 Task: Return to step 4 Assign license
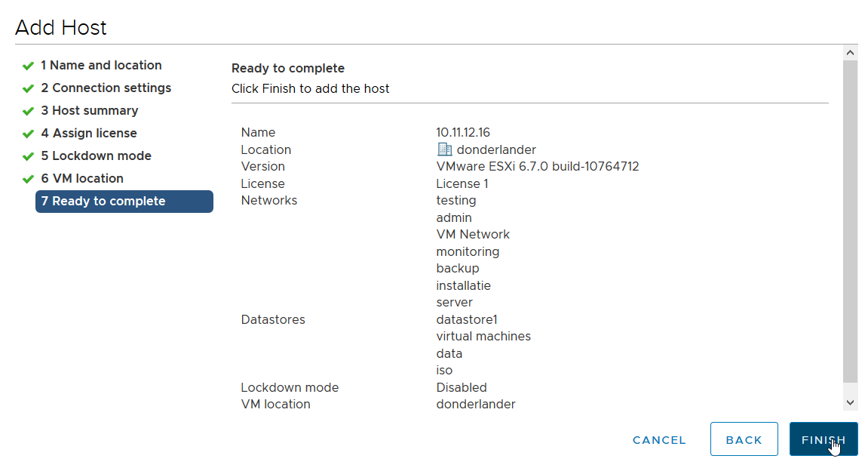click(x=89, y=134)
